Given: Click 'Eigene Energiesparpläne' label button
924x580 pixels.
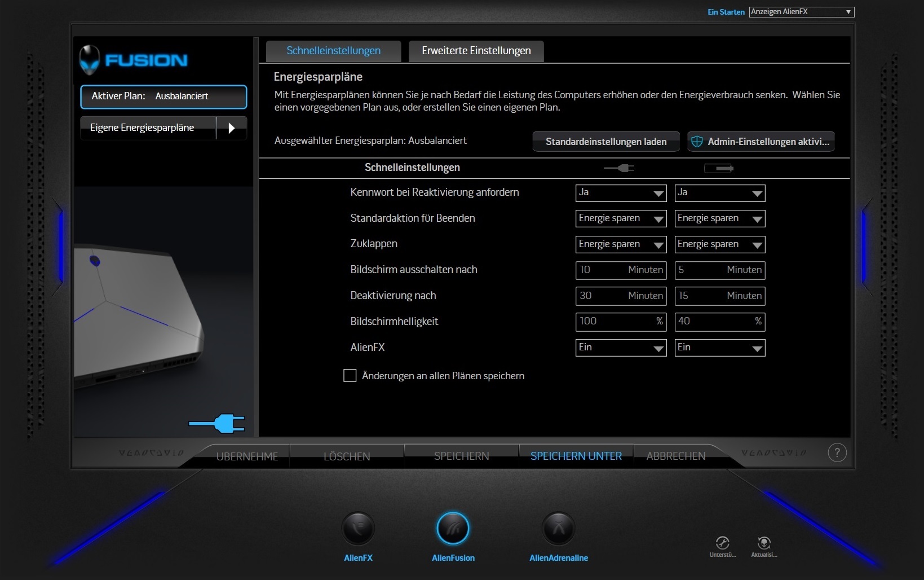Looking at the screenshot, I should 148,128.
